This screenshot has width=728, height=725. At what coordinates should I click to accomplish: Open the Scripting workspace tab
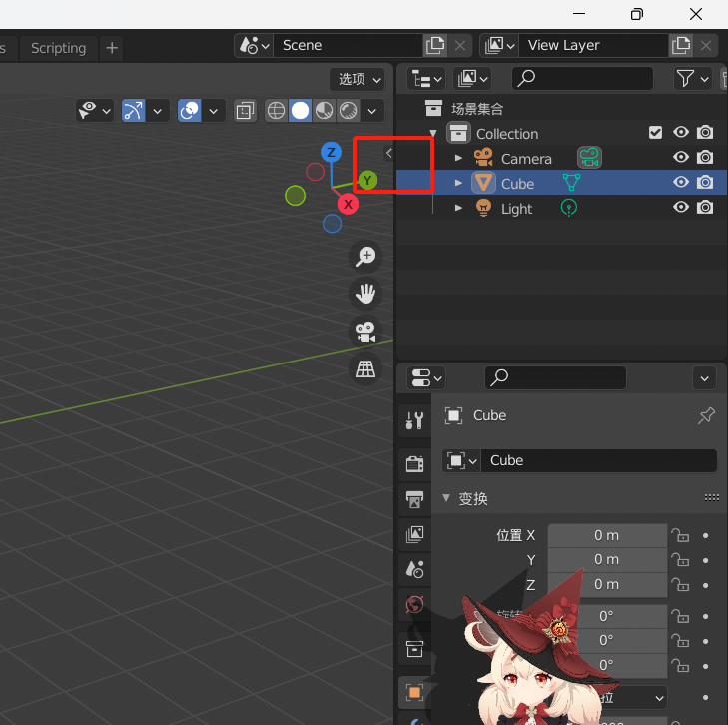pyautogui.click(x=59, y=48)
